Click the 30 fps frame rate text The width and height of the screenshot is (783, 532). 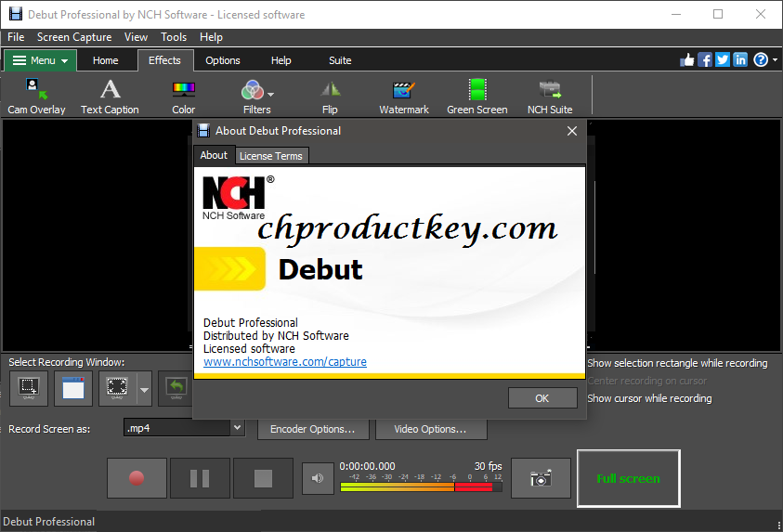[x=488, y=466]
